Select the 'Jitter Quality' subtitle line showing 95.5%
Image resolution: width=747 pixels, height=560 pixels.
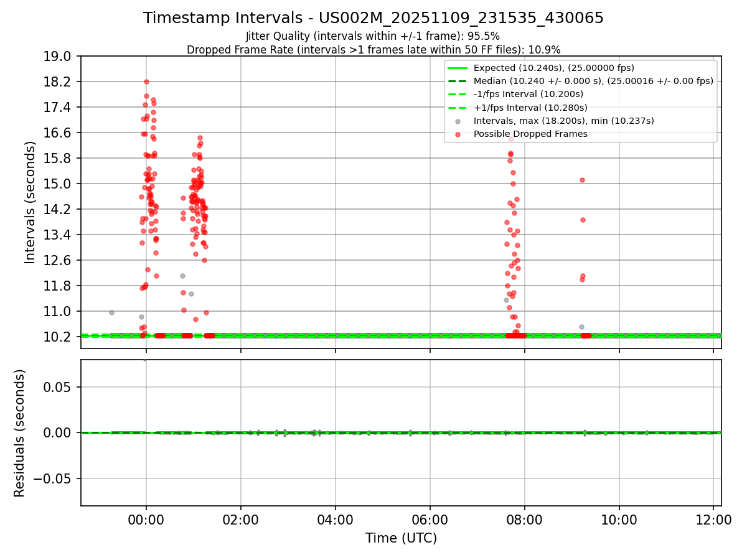[x=374, y=36]
